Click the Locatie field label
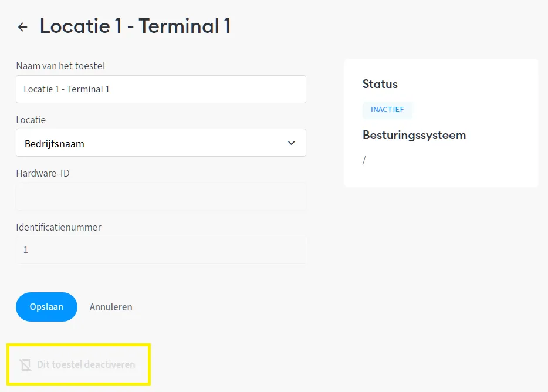This screenshot has width=548, height=392. point(31,120)
